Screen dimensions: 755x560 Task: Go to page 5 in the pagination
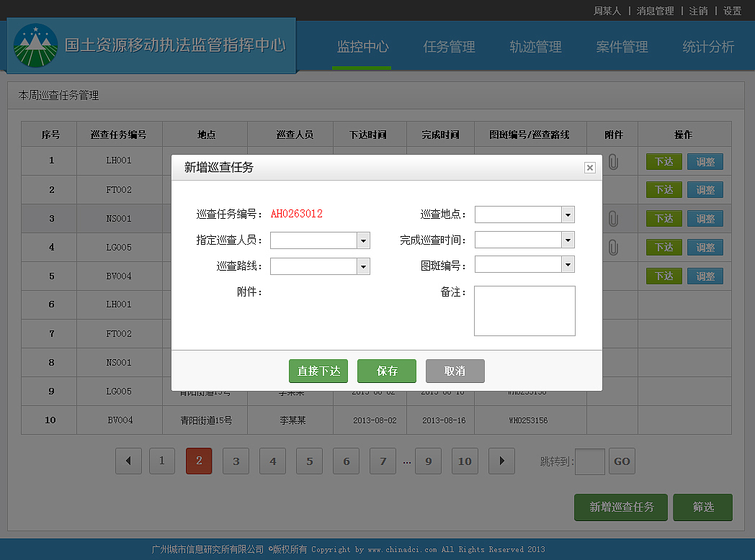click(310, 461)
